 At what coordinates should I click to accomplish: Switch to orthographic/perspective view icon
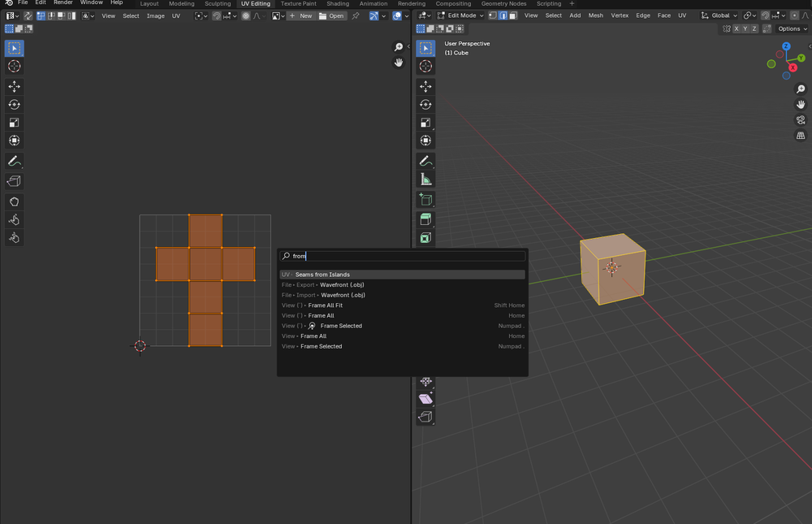(x=801, y=135)
